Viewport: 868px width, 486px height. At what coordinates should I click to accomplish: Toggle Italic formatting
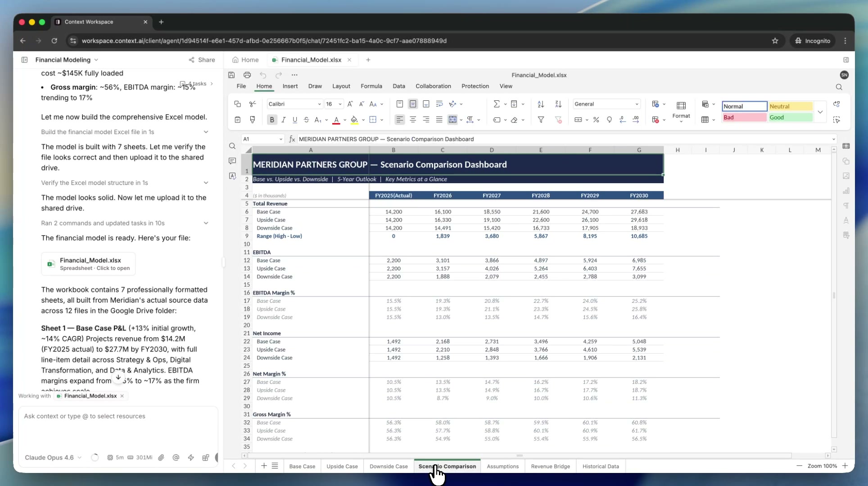(x=284, y=120)
